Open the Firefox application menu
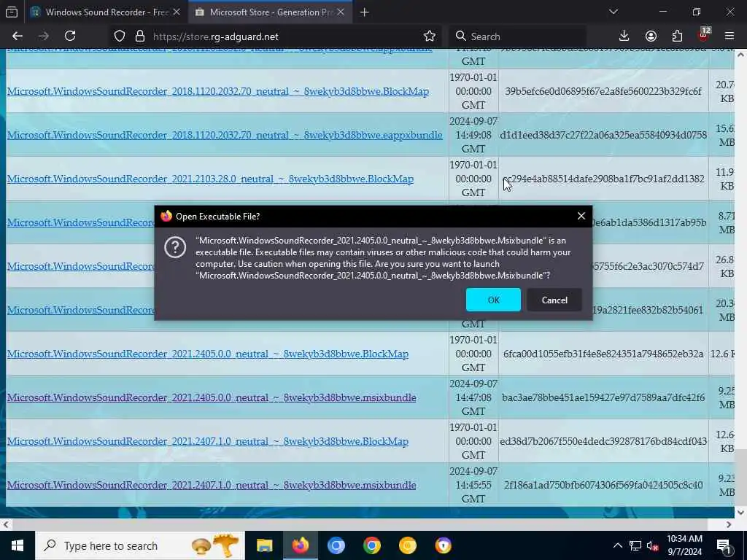Viewport: 747px width, 560px height. click(729, 36)
